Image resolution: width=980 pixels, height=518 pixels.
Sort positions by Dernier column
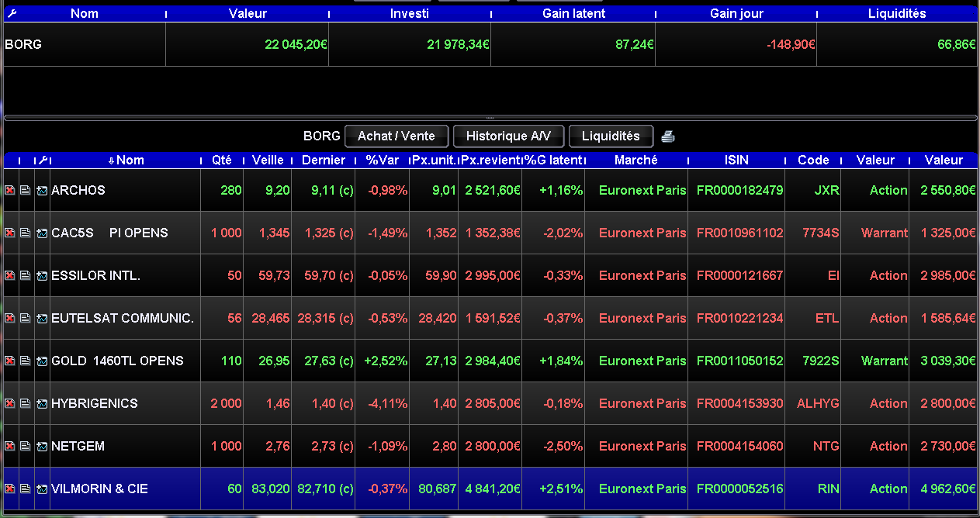(324, 160)
